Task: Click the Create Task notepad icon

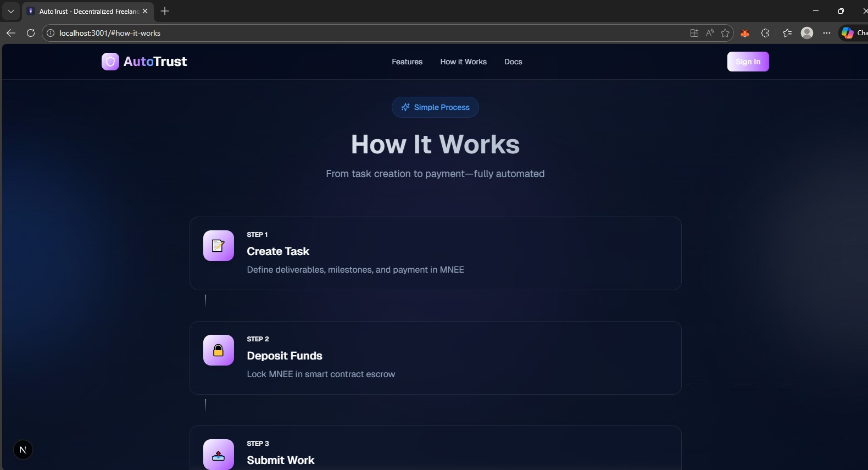Action: (219, 246)
